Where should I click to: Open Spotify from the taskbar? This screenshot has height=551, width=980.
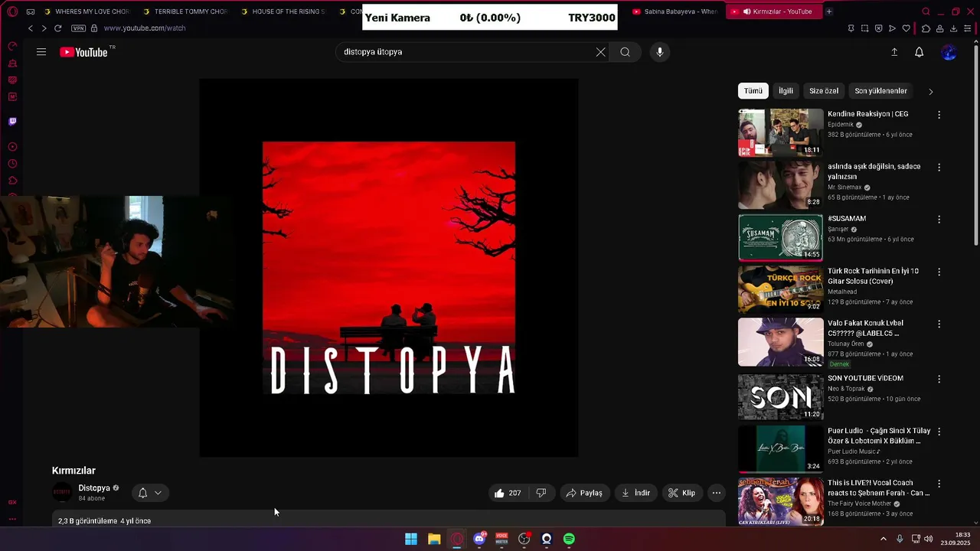pyautogui.click(x=569, y=539)
